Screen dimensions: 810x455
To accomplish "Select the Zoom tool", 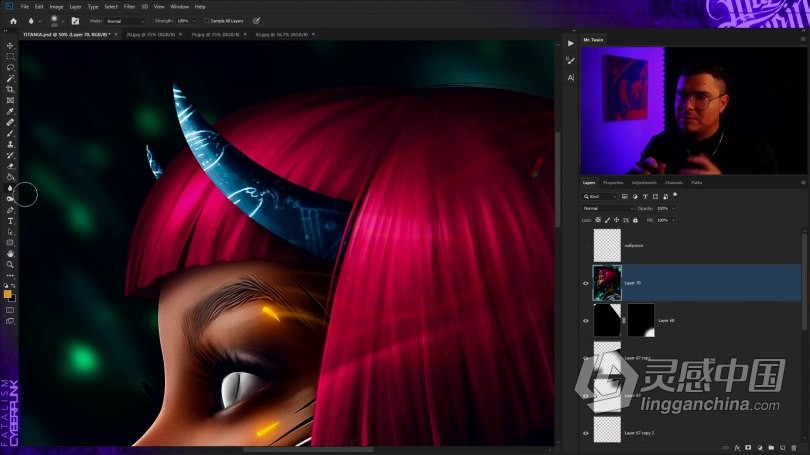I will tap(10, 264).
